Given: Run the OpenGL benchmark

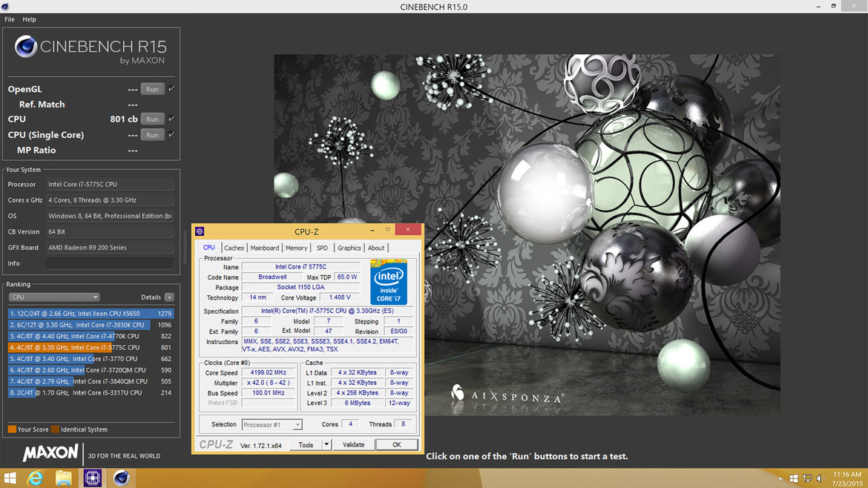Looking at the screenshot, I should tap(152, 89).
